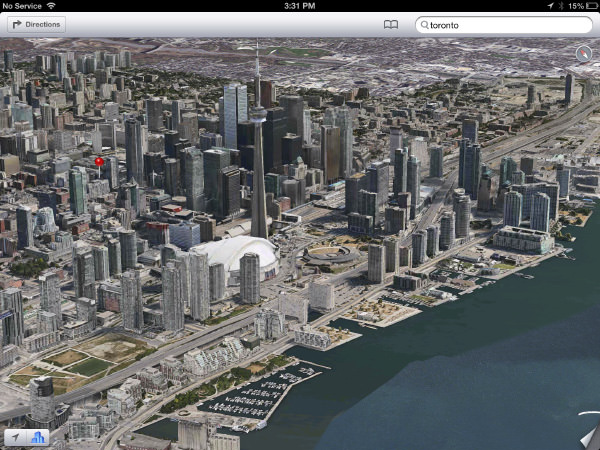
Task: Tap the 15% battery percentage
Action: click(576, 6)
